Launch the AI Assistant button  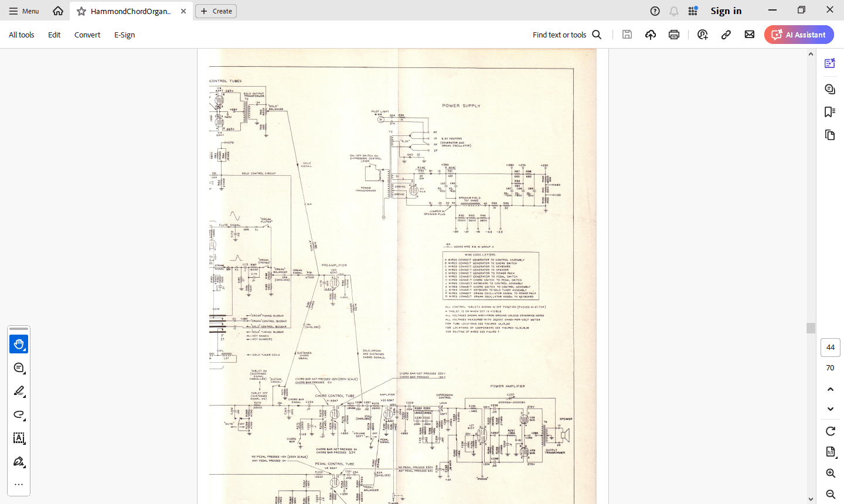tap(799, 35)
